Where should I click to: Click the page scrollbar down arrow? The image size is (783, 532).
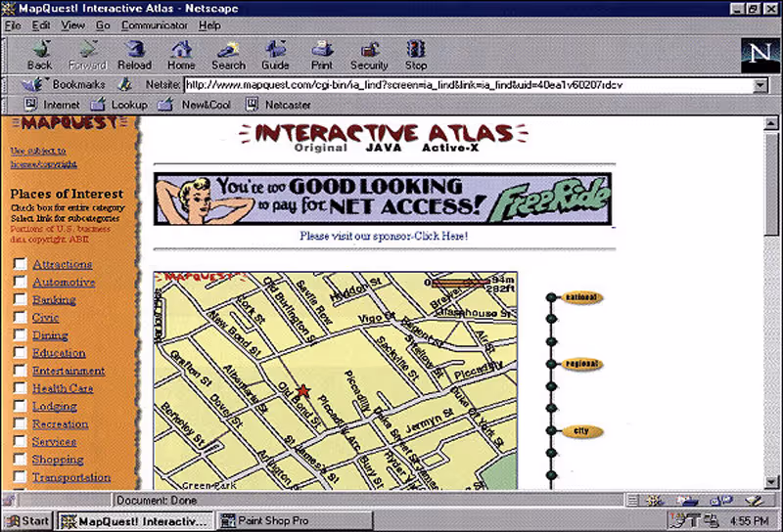click(x=771, y=482)
